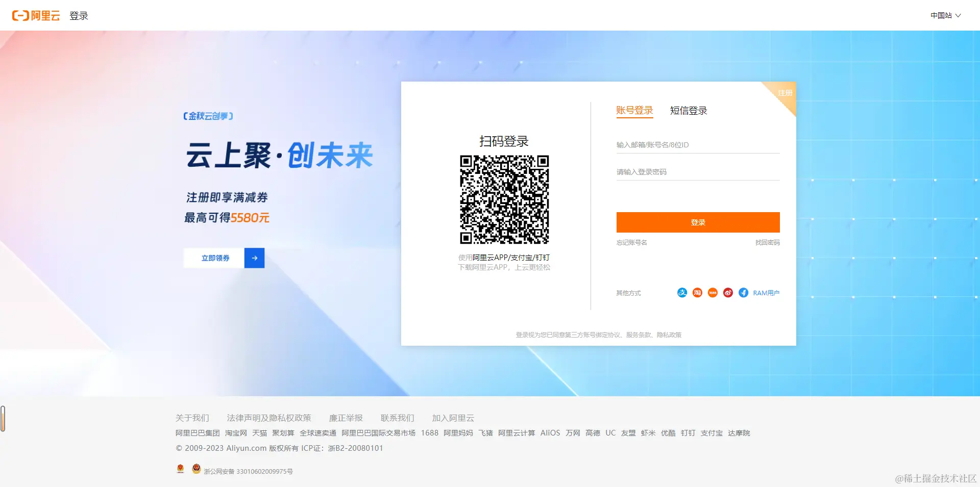Open 万网 footer link

(573, 433)
